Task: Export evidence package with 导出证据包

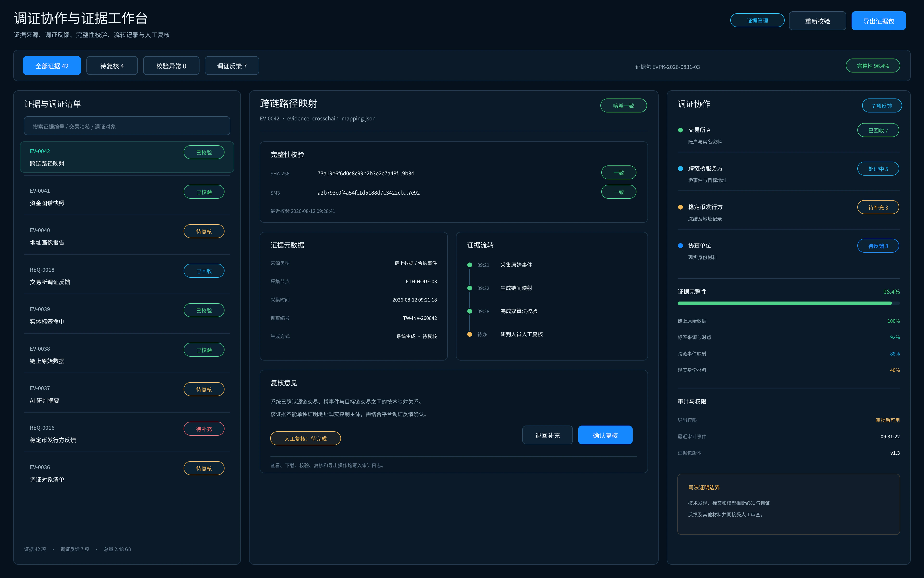Action: coord(879,21)
